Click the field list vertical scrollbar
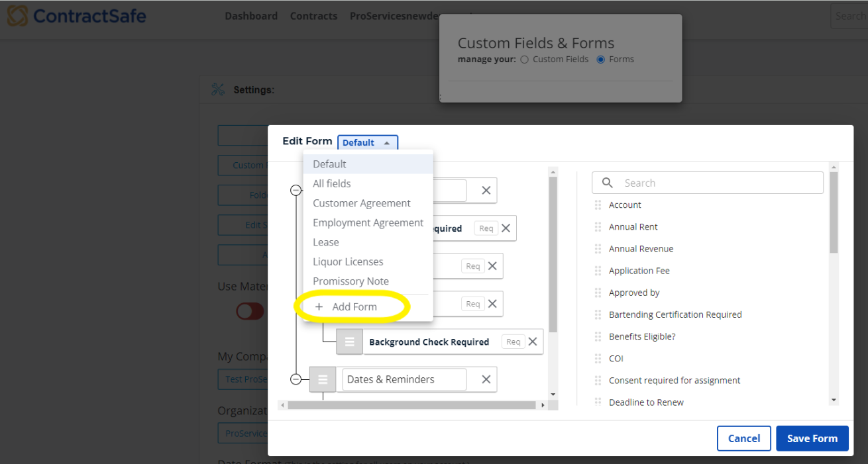 click(834, 212)
